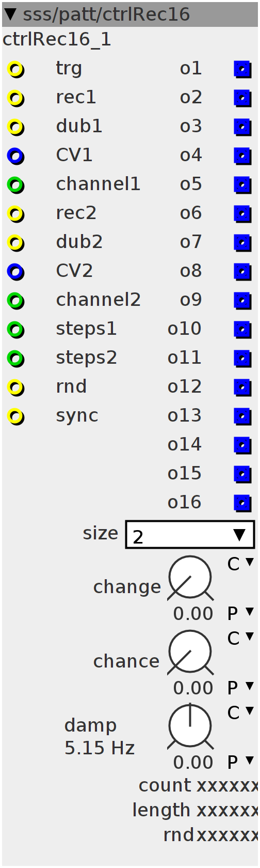Open the size dropdown showing 2
The image size is (260, 868).
pos(190,535)
